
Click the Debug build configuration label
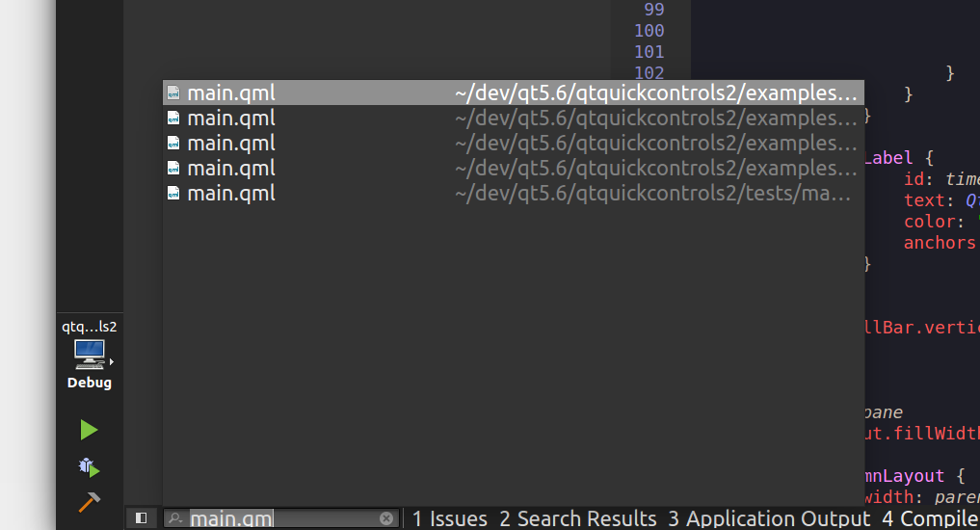89,383
